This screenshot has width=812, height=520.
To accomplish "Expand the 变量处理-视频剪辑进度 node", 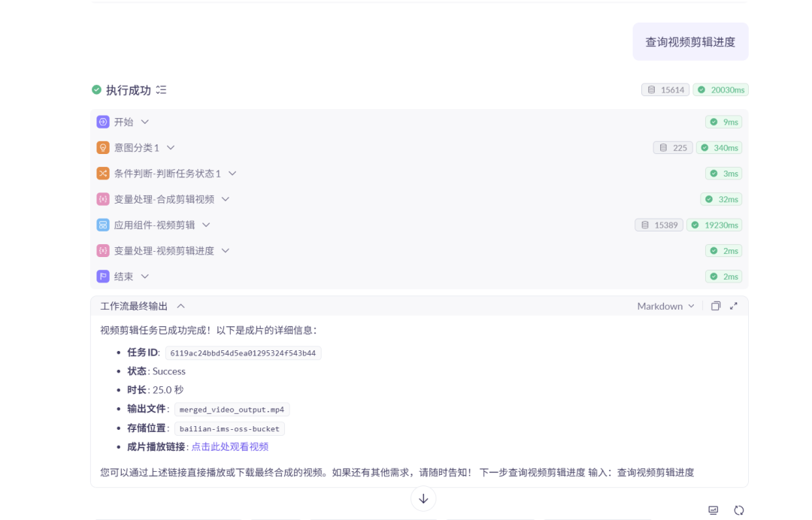I will (x=225, y=250).
